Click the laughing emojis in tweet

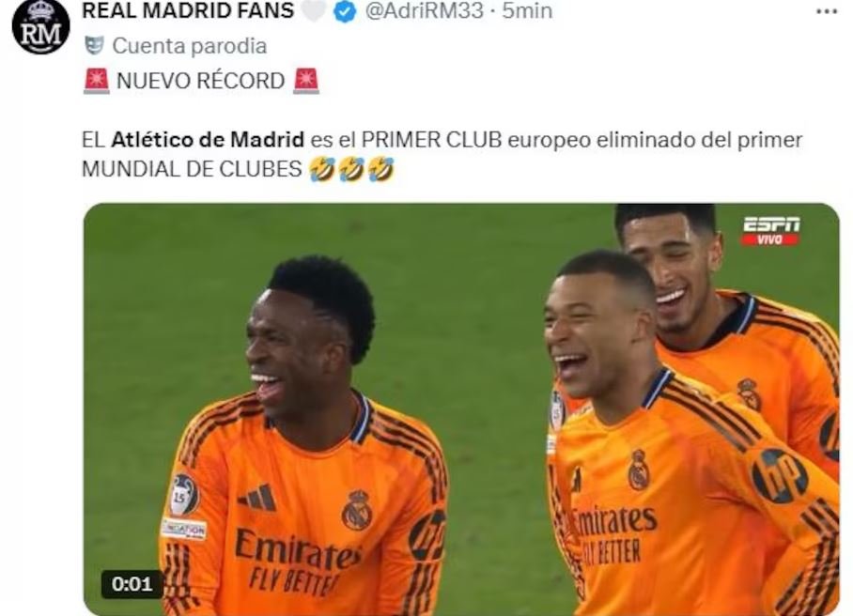[x=351, y=169]
